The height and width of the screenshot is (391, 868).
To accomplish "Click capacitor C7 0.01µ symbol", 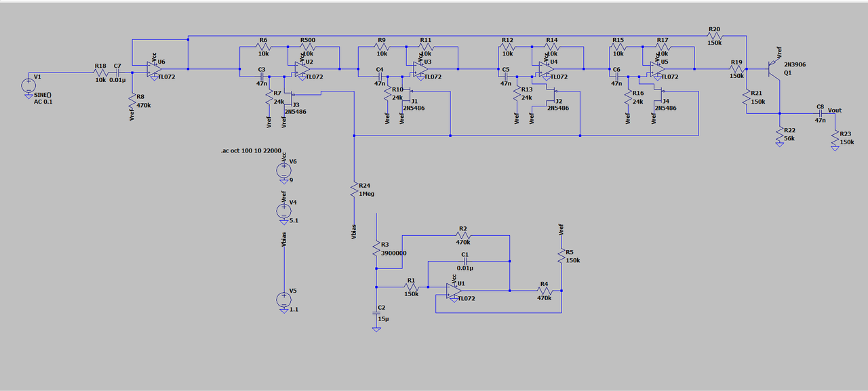I will point(117,72).
